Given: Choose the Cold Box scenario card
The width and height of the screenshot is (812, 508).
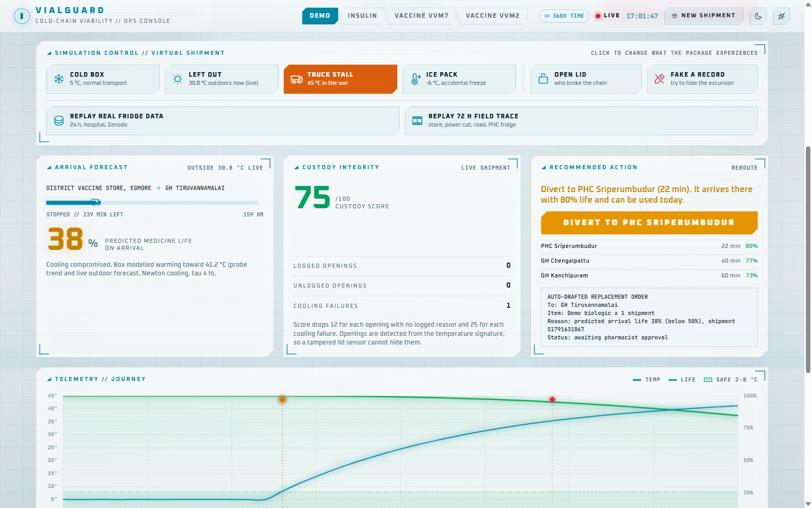Looking at the screenshot, I should 103,79.
